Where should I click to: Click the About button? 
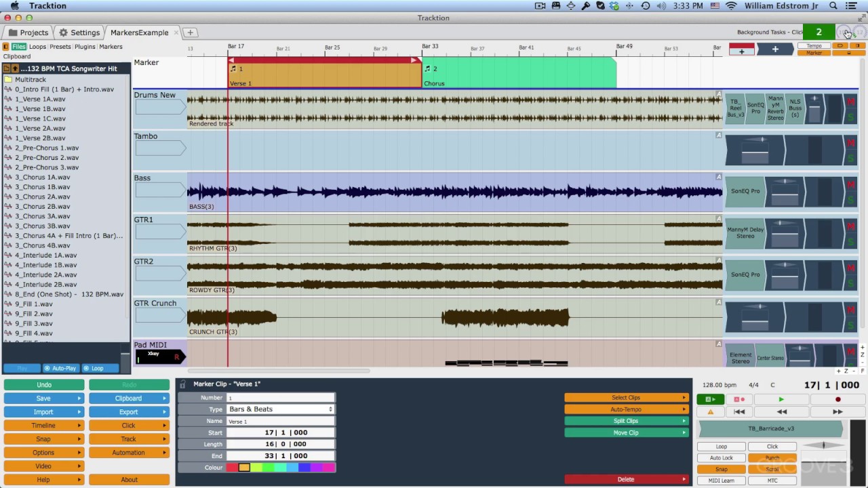(x=129, y=480)
